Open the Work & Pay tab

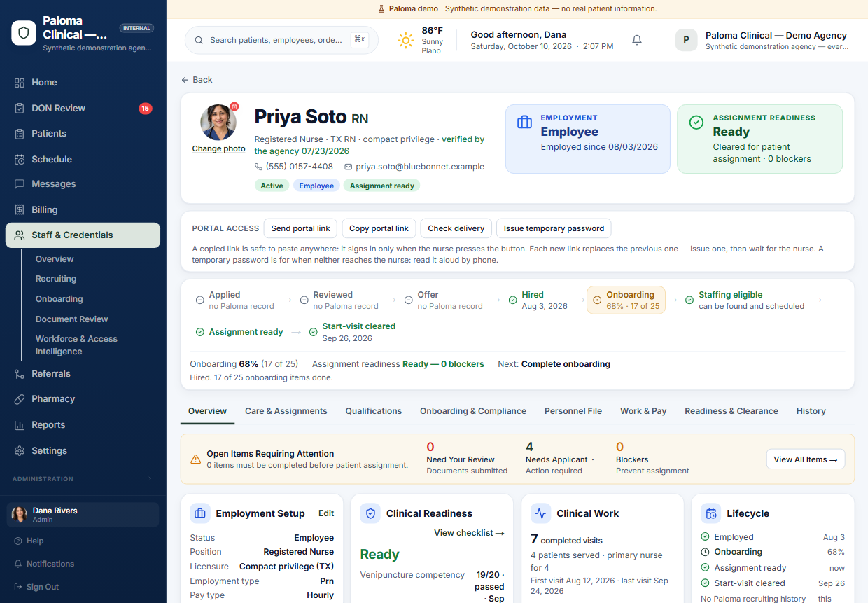tap(643, 411)
